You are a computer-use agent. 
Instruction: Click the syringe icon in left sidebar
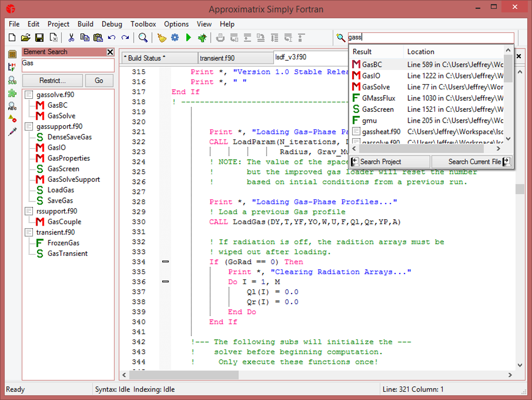pos(12,132)
